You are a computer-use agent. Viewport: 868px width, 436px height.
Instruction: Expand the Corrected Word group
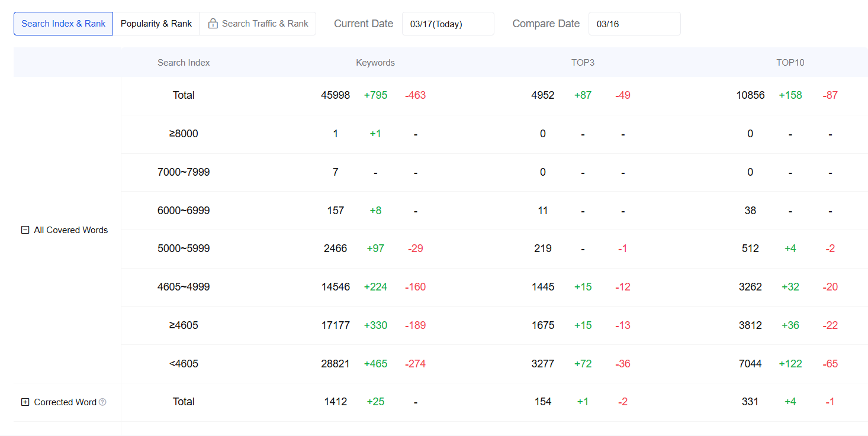pos(25,402)
